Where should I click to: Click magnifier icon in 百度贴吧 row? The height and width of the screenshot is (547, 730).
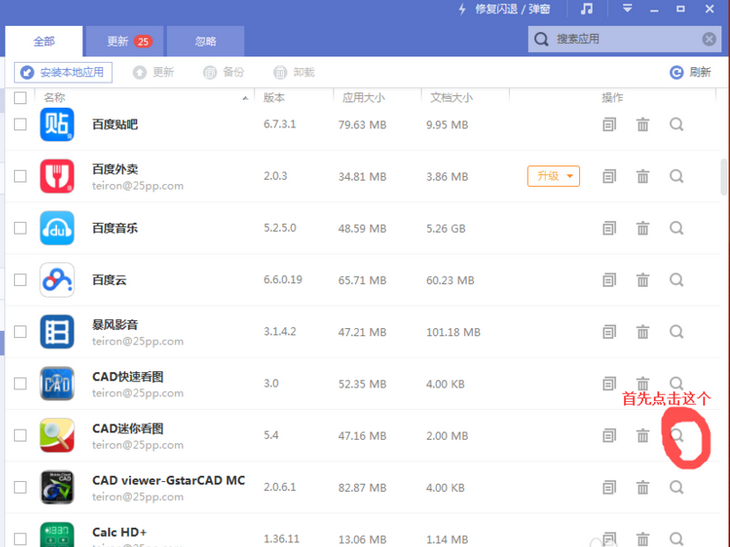click(x=676, y=124)
